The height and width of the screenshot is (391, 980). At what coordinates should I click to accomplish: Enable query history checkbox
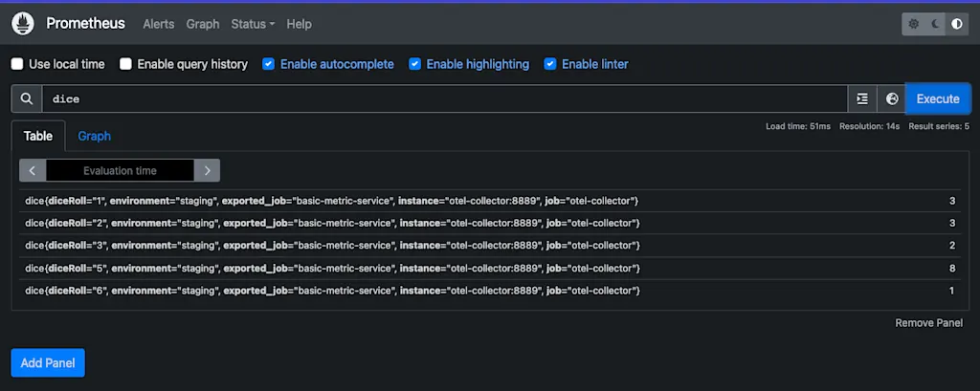click(125, 64)
